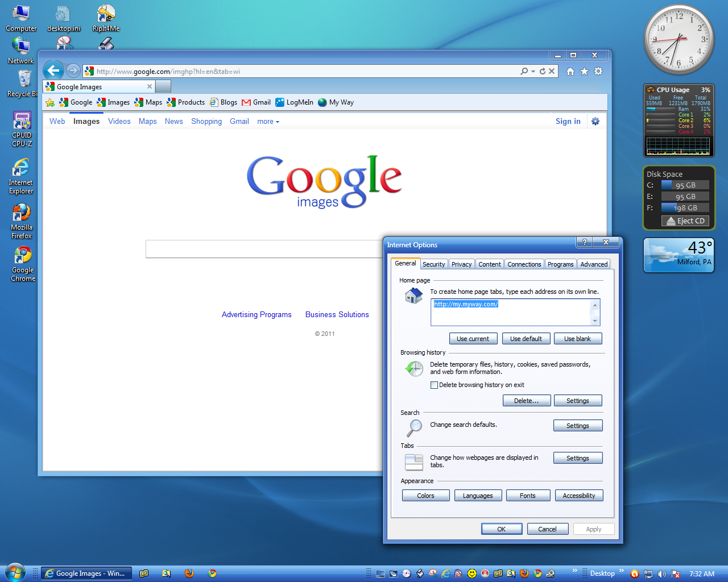Enable Delete browsing history on exit
728x582 pixels.
click(x=435, y=385)
